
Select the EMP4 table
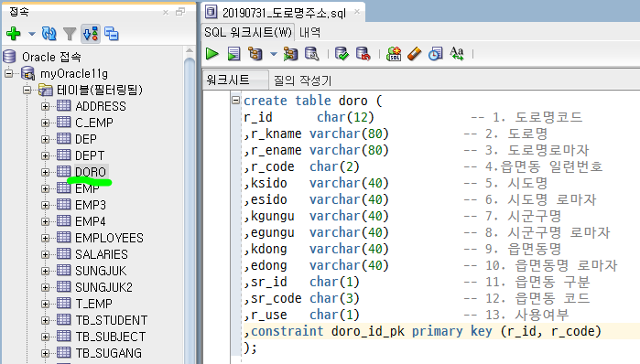tap(91, 221)
